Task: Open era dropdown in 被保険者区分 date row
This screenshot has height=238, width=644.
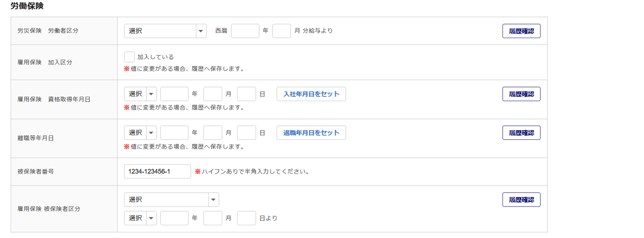Action: coord(140,218)
